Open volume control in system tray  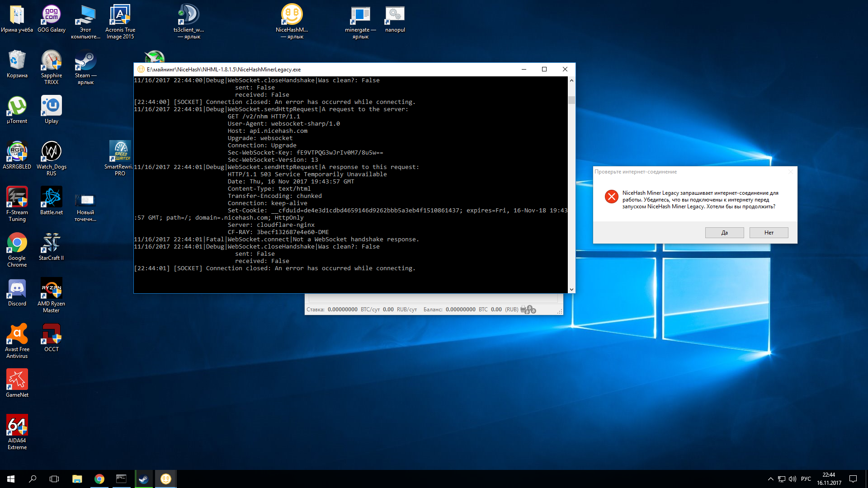pos(793,479)
